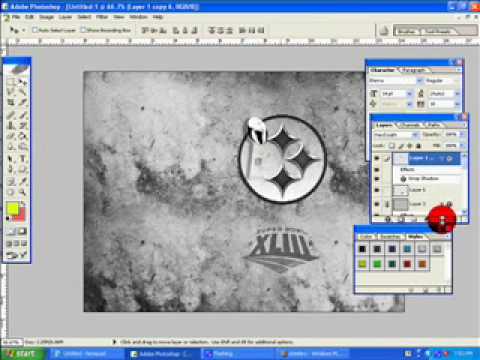Open the Layers panel flyout menu
The image size is (480, 360).
(463, 125)
